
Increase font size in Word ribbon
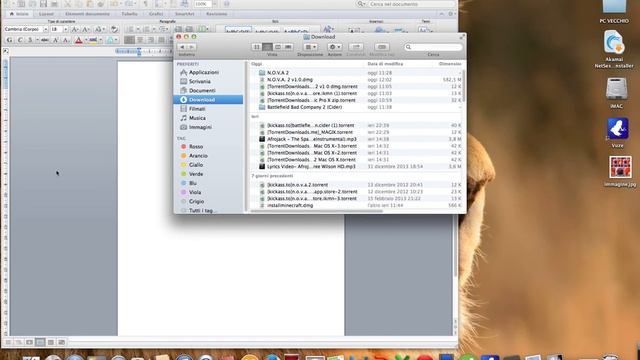(x=75, y=29)
